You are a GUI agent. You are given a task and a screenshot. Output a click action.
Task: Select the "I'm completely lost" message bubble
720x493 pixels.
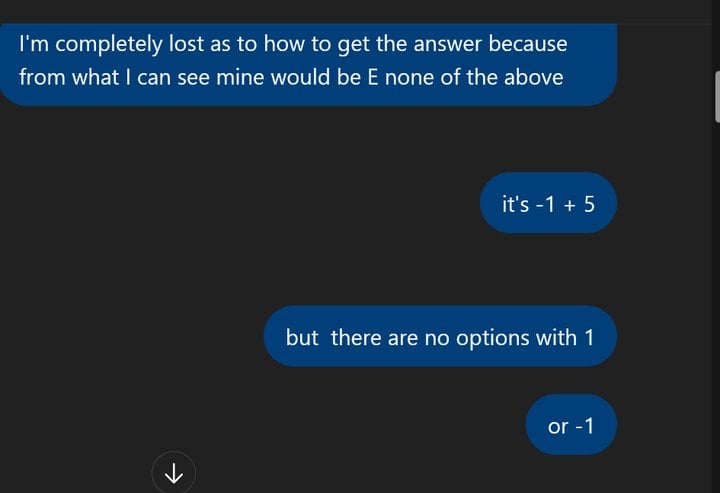(x=300, y=60)
